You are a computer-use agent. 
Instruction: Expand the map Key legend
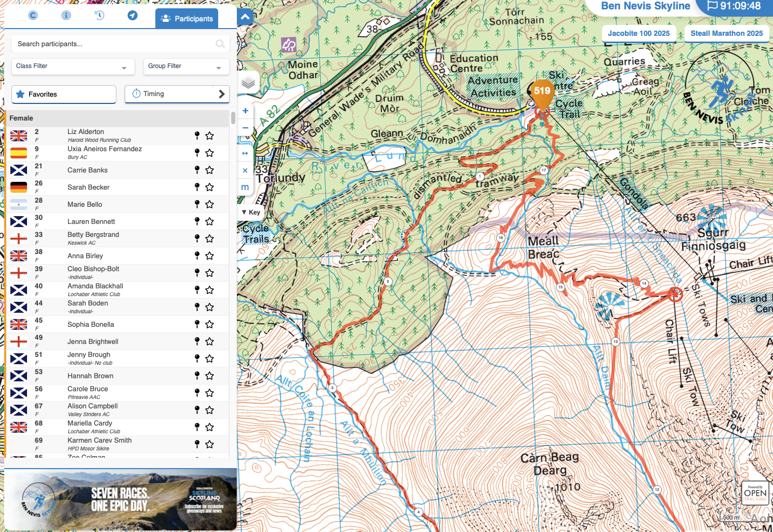click(x=251, y=212)
